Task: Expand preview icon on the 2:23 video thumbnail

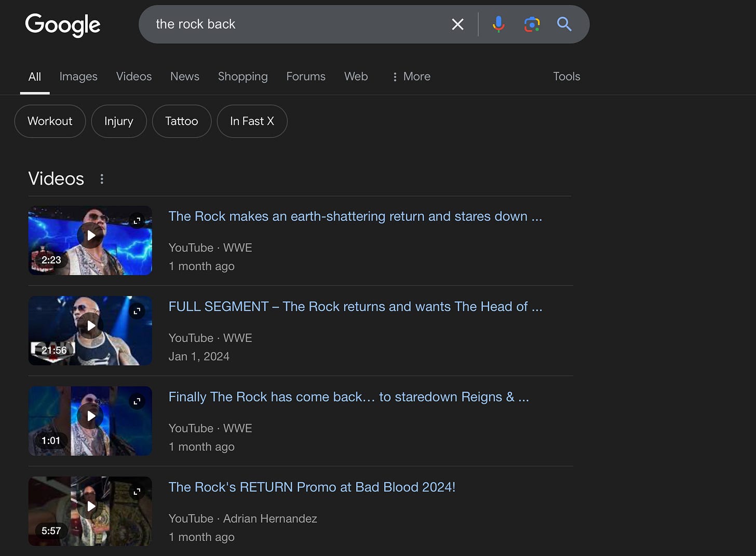Action: point(137,221)
